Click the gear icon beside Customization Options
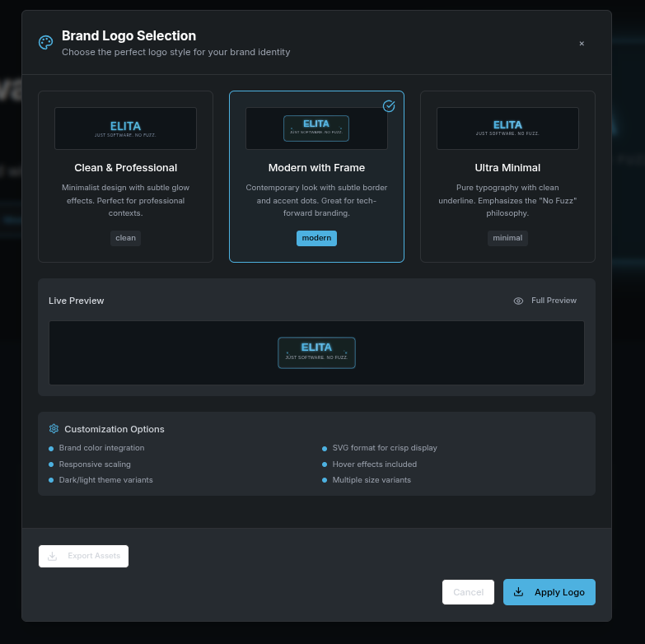 coord(54,429)
